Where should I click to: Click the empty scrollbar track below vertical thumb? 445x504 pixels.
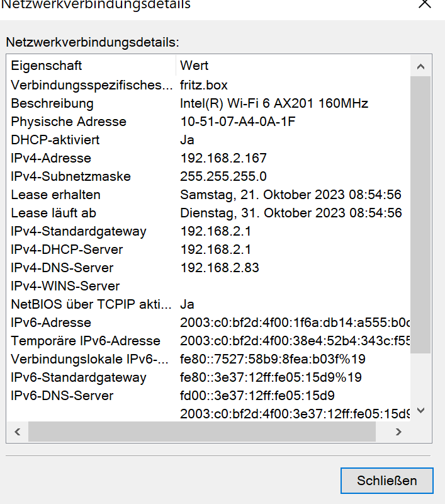coord(420,377)
